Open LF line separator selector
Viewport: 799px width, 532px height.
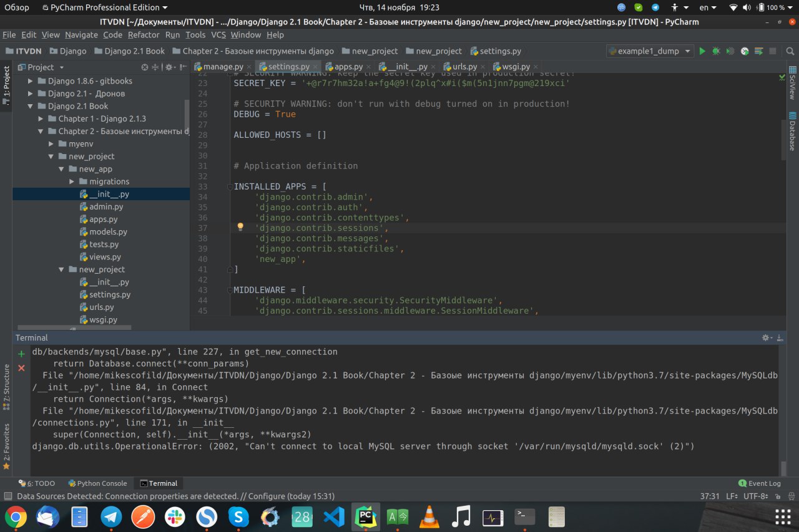[x=732, y=496]
